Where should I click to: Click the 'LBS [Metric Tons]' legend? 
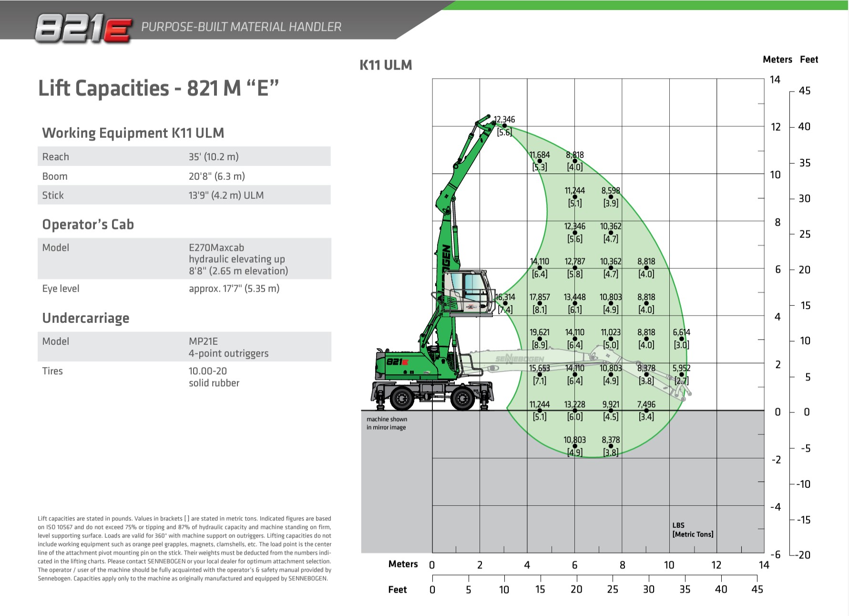693,530
